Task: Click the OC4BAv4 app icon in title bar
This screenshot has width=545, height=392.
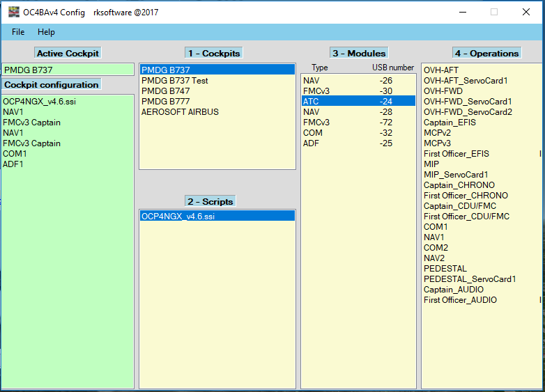Action: click(13, 12)
